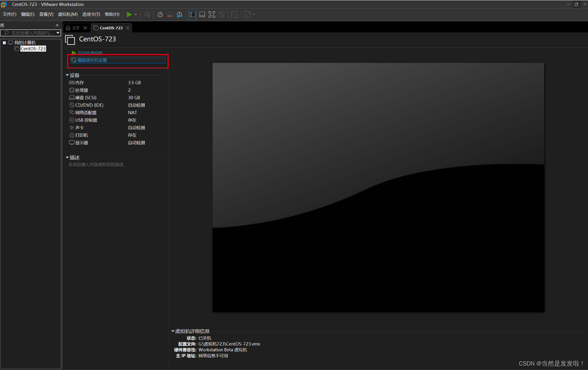This screenshot has width=588, height=370.
Task: Collapse the 设备 section
Action: coord(67,75)
